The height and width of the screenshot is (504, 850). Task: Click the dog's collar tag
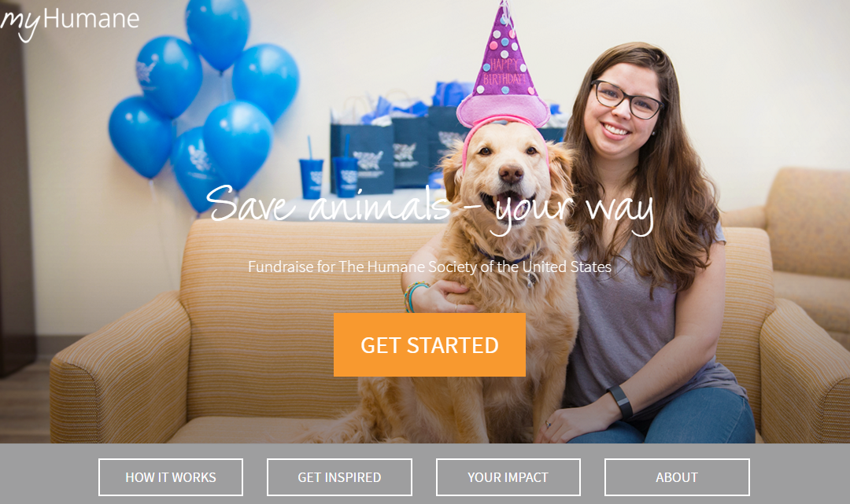point(532,278)
